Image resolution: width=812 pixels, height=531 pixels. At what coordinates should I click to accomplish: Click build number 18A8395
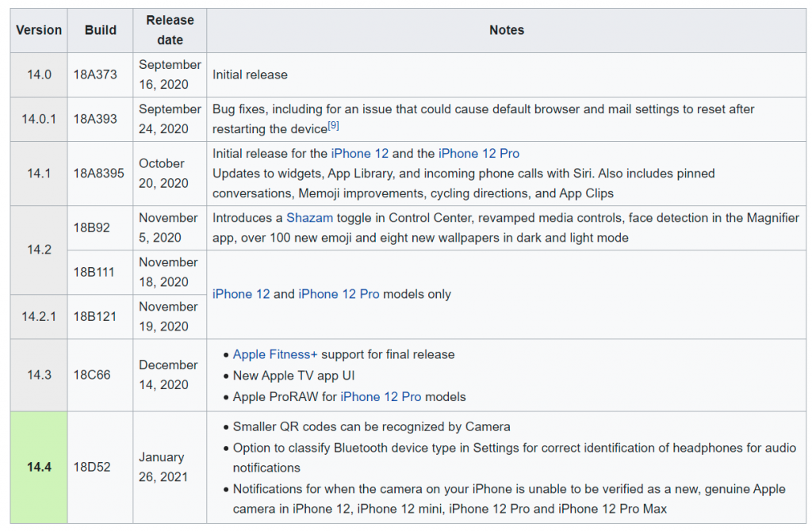point(99,173)
